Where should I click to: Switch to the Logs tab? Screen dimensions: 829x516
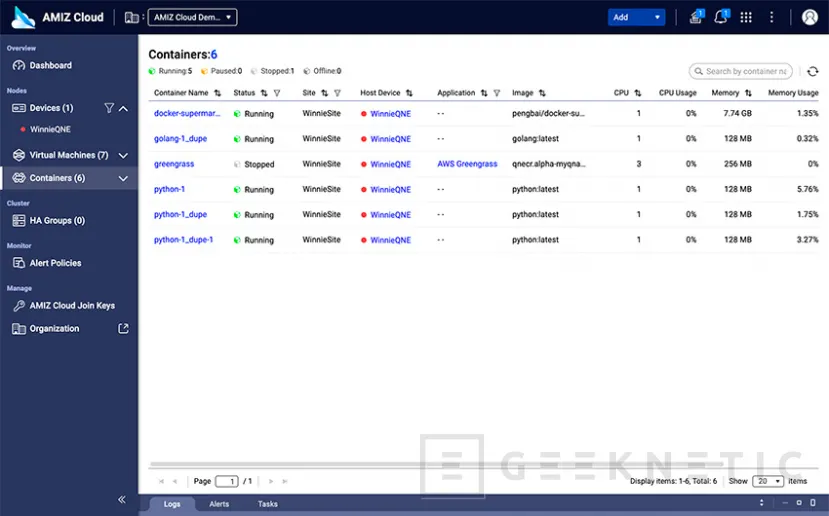click(172, 504)
